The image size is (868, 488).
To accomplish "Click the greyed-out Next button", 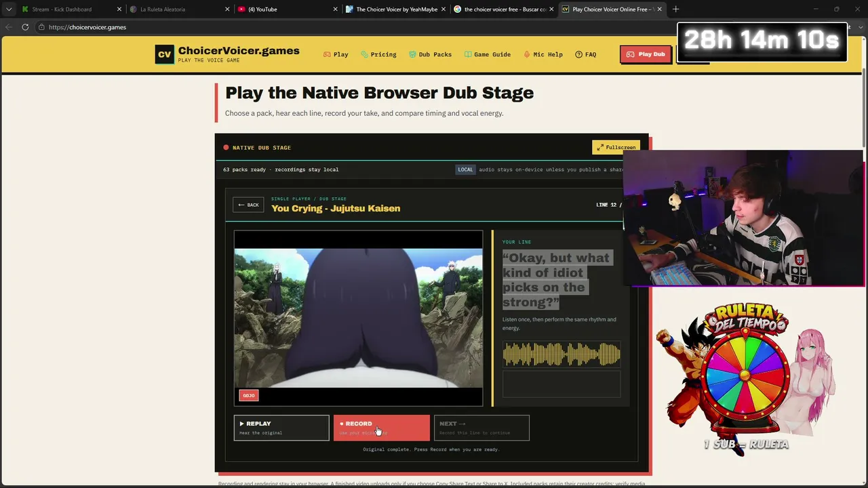I will (481, 428).
